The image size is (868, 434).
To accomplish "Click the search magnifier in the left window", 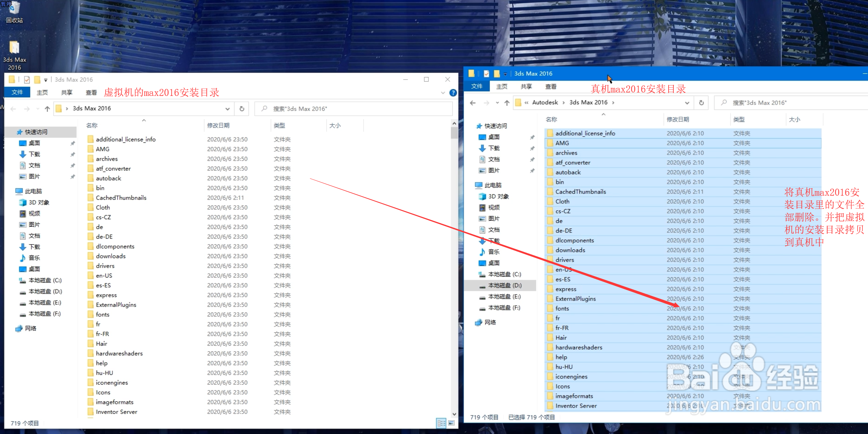I will [264, 108].
